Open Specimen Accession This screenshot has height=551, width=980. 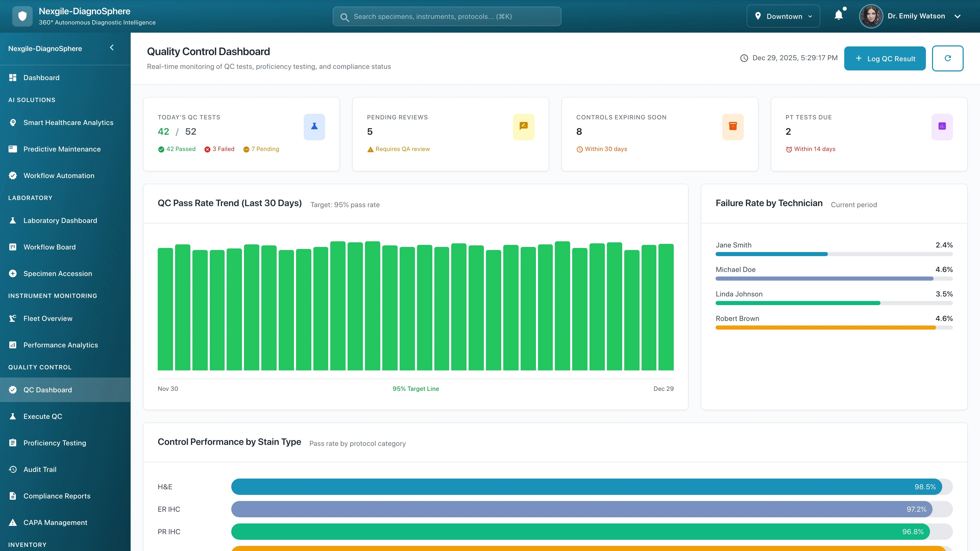57,273
